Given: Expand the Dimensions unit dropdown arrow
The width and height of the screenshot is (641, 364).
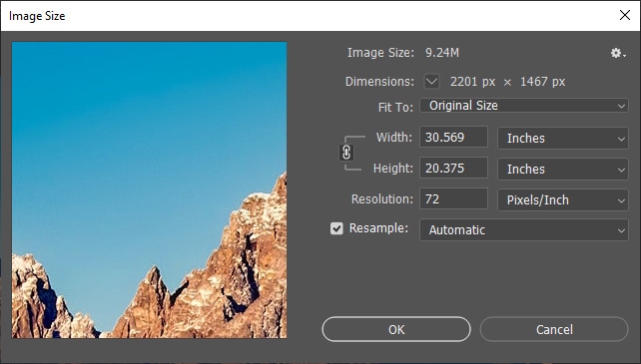Looking at the screenshot, I should [431, 81].
